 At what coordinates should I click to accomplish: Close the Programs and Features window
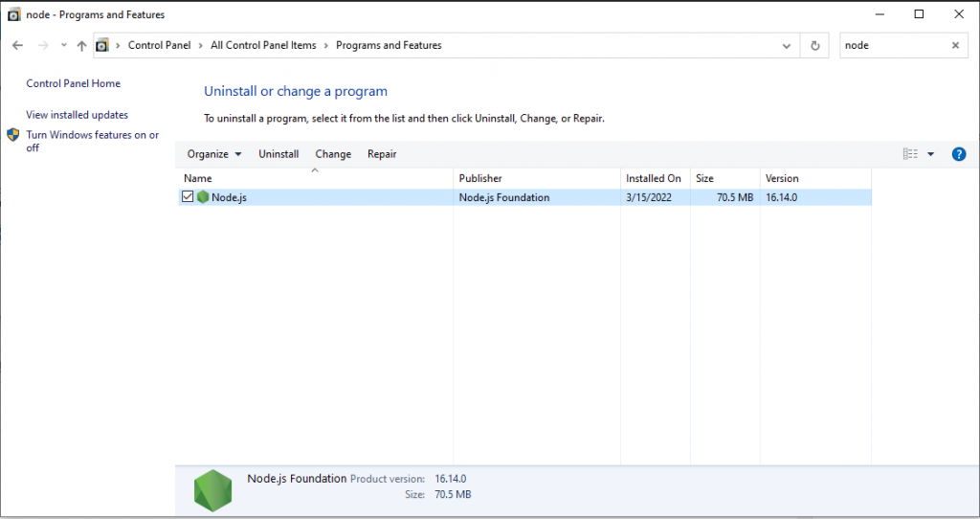[959, 14]
